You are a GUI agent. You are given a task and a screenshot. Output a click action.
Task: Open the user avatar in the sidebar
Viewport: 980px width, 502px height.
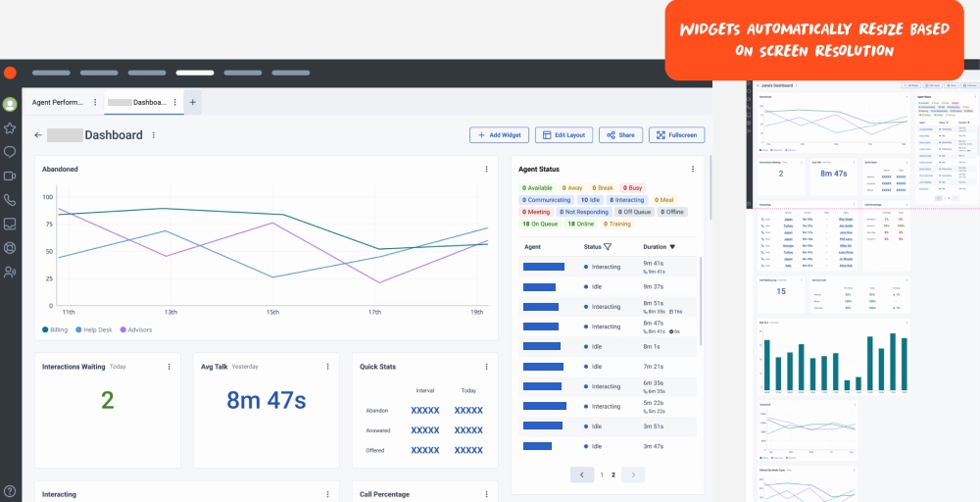coord(10,104)
